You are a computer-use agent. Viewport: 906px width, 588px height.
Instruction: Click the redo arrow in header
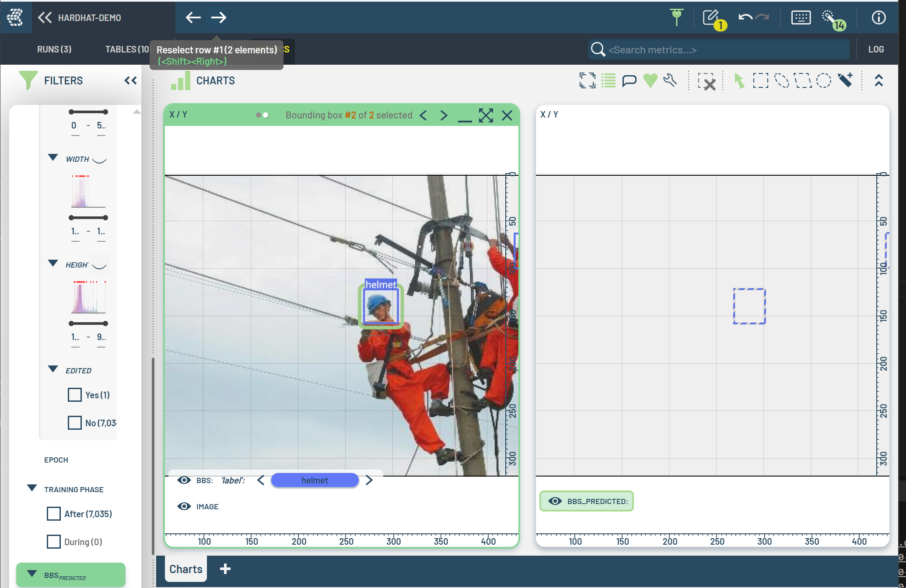coord(762,17)
